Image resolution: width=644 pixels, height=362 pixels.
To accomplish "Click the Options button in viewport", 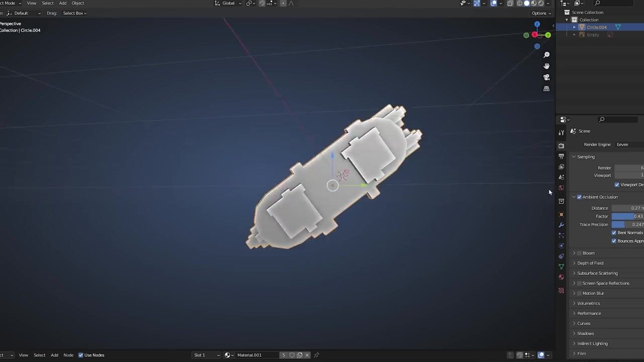I will pos(541,13).
